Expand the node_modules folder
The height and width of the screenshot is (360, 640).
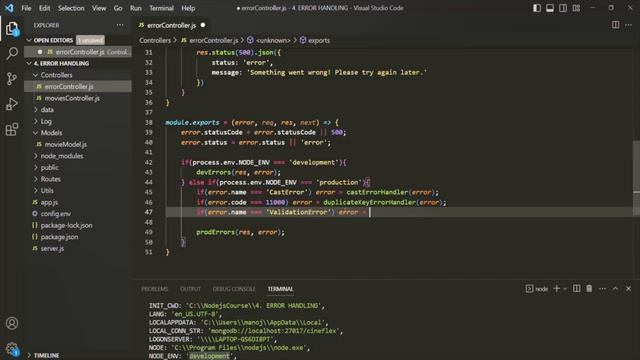tap(62, 156)
